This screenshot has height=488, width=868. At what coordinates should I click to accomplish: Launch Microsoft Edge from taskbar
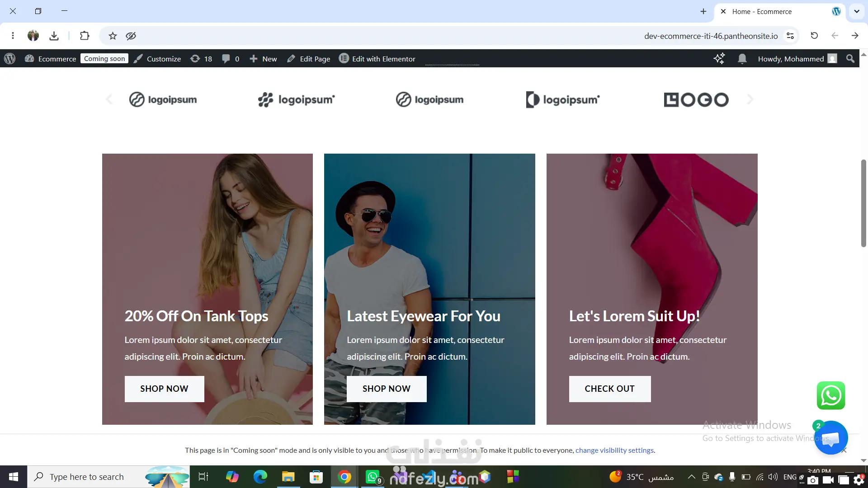click(x=260, y=477)
